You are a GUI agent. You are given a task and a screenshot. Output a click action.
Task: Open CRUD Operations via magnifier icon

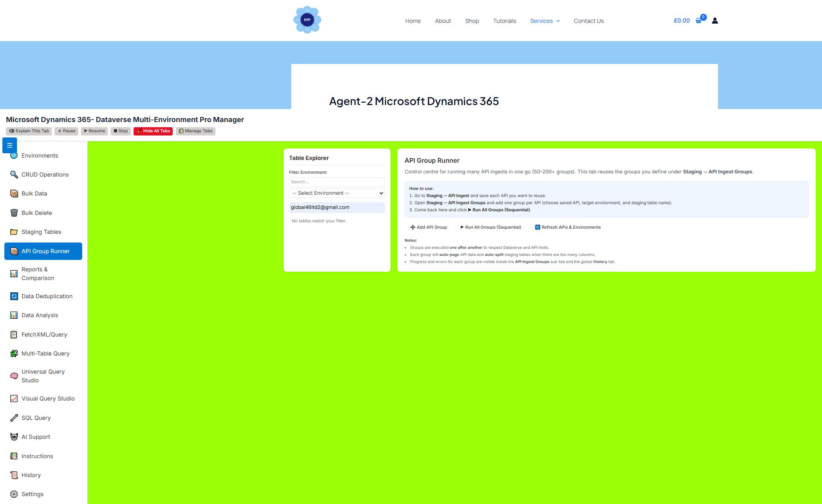tap(14, 174)
